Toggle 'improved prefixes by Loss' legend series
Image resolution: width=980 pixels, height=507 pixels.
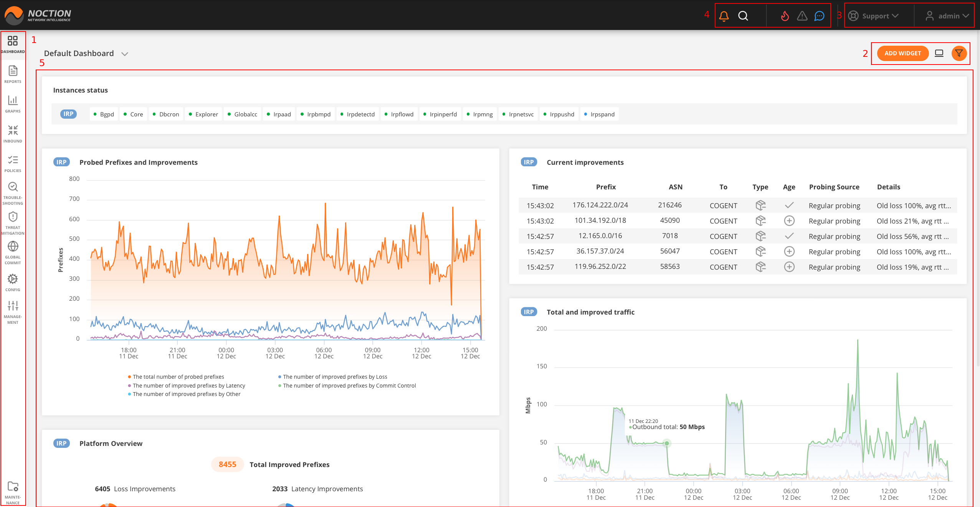coord(335,377)
